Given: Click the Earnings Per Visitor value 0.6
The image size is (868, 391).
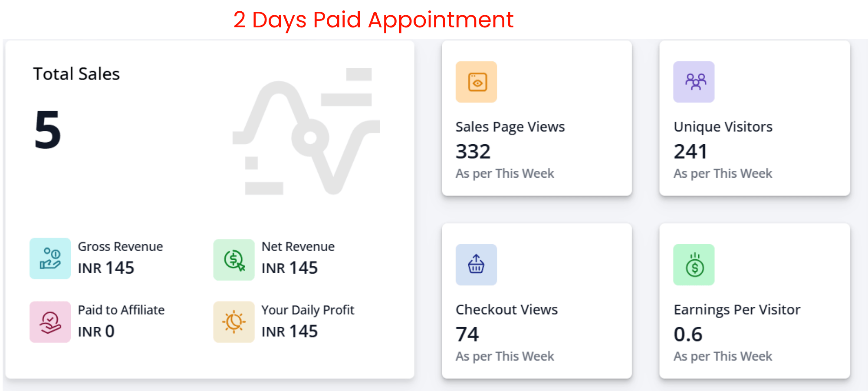Looking at the screenshot, I should [x=687, y=335].
